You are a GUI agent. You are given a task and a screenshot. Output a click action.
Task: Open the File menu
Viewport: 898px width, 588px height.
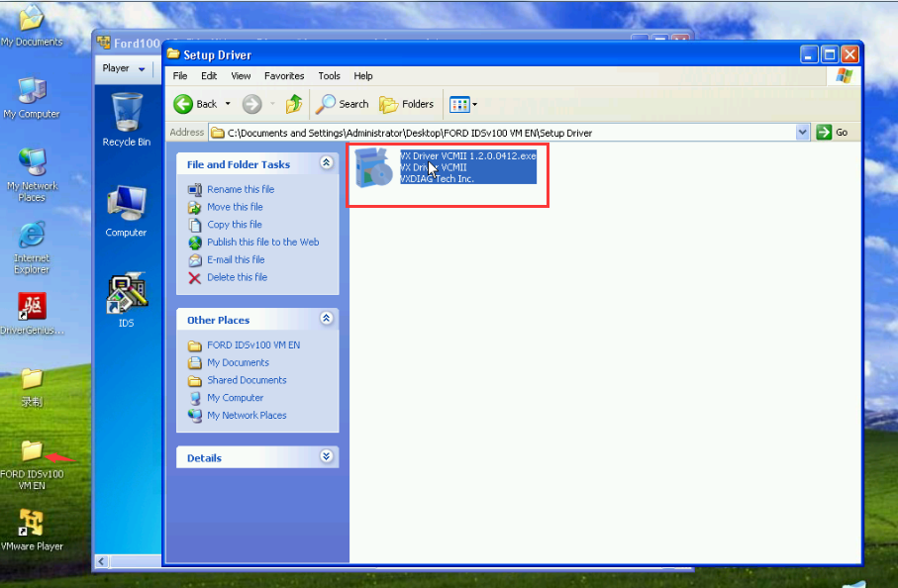point(180,75)
